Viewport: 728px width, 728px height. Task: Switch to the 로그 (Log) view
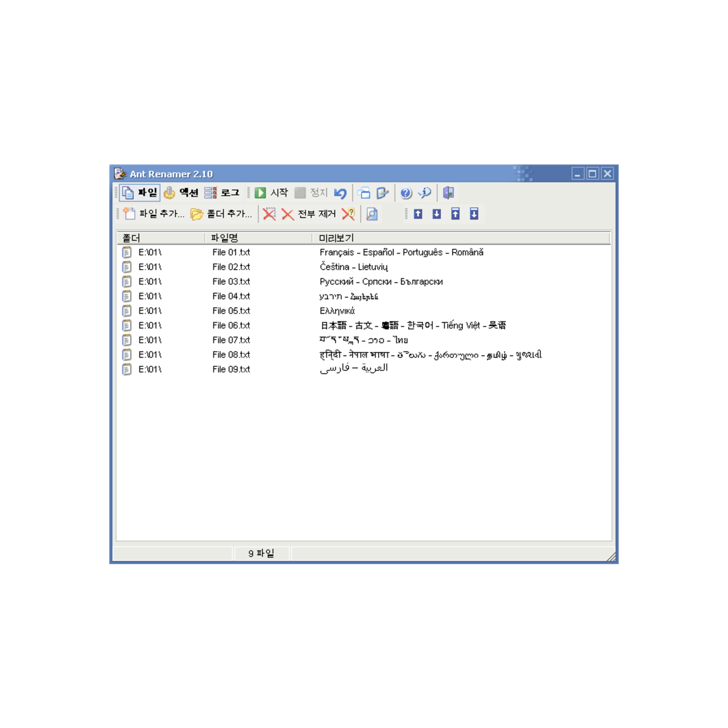[x=222, y=193]
